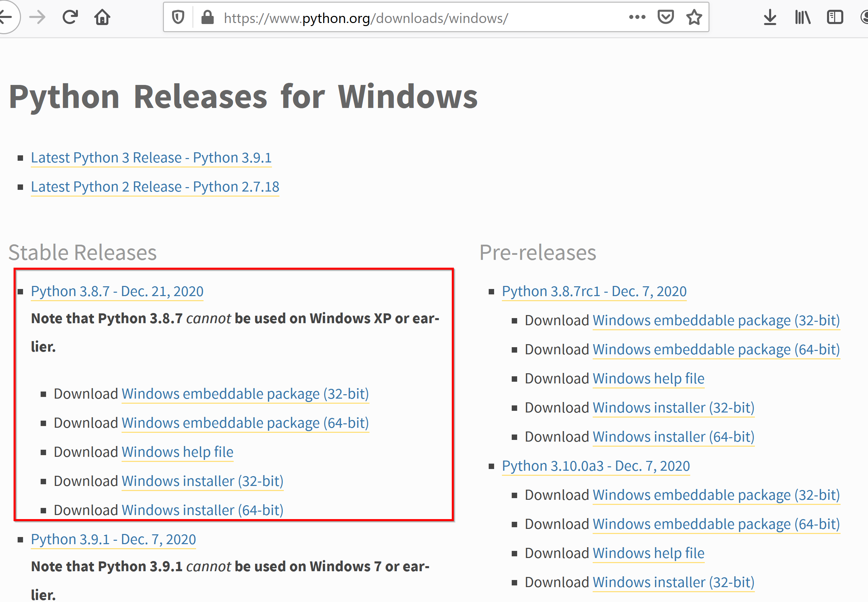This screenshot has height=602, width=868.
Task: Open Latest Python 3 Release - Python 3.9.1
Action: (151, 158)
